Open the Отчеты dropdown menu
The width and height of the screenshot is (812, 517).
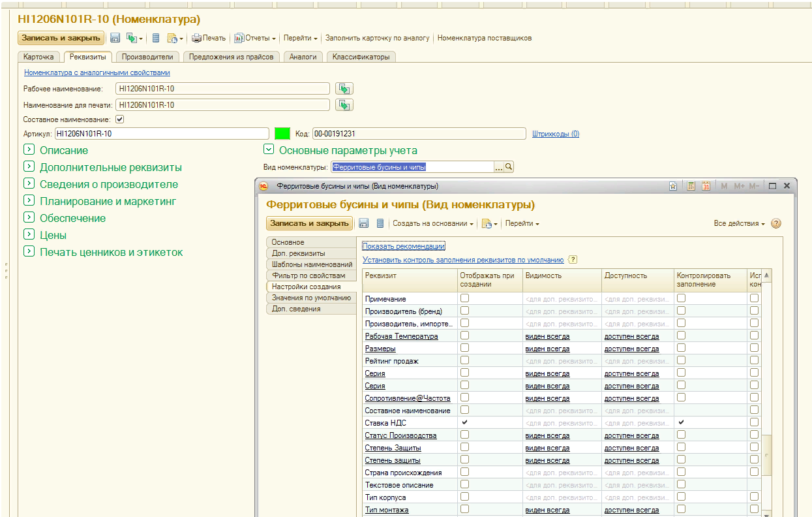pyautogui.click(x=256, y=38)
